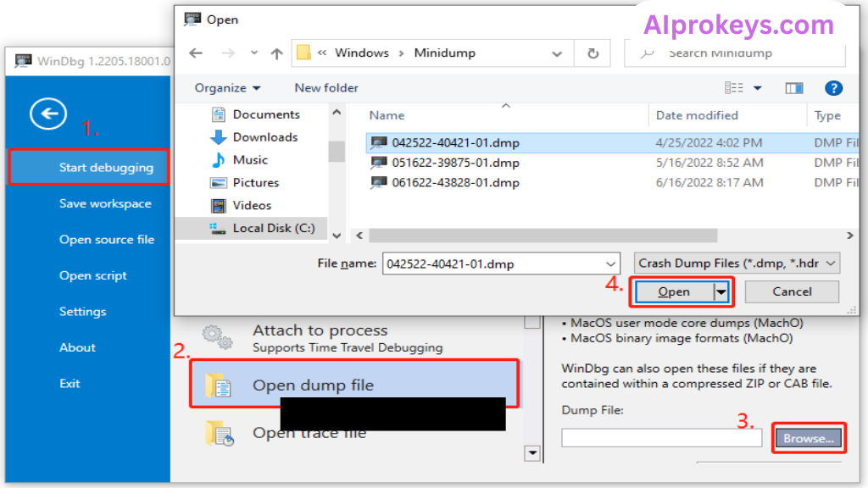Click the file list horizontal scrollbar
This screenshot has height=488, width=868.
point(543,236)
